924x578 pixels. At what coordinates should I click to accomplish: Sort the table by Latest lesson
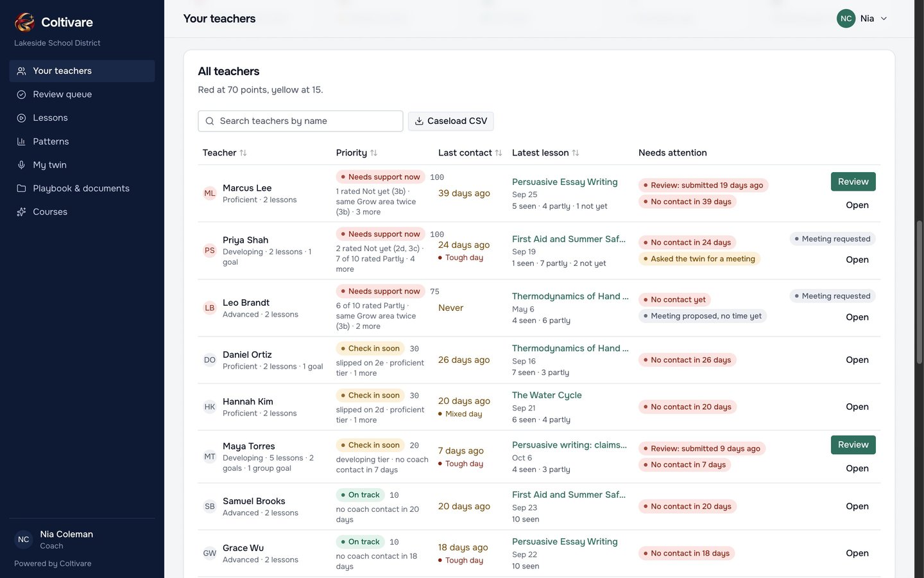tap(545, 153)
